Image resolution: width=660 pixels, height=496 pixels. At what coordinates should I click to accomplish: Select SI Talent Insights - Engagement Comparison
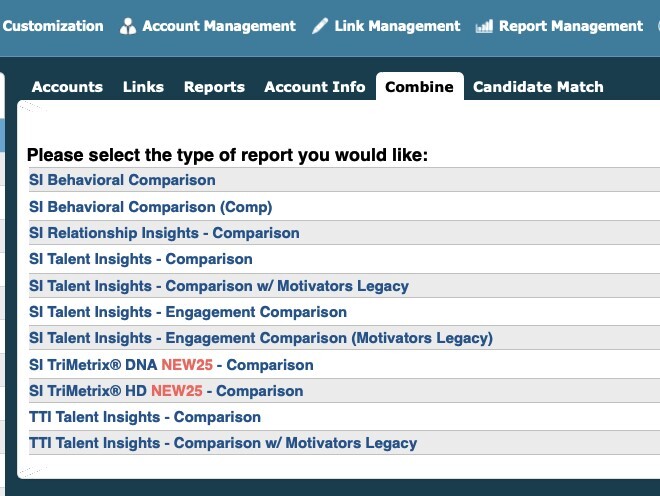[188, 312]
